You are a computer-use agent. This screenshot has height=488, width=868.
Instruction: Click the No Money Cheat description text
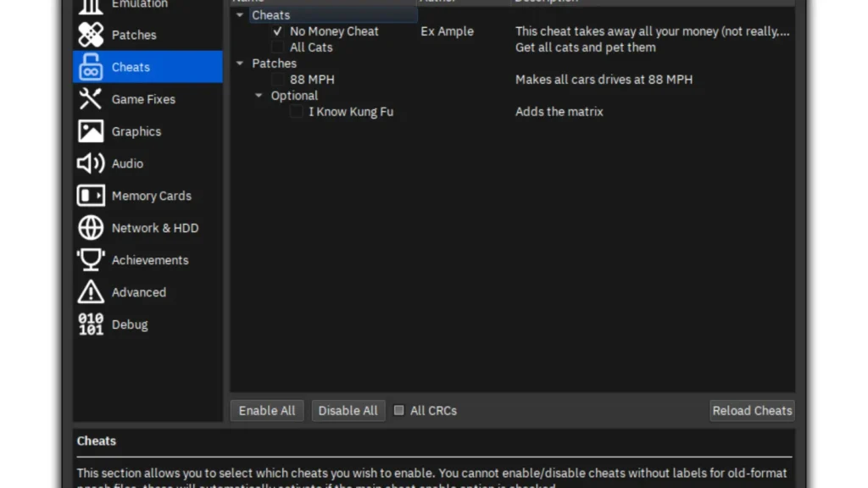652,31
